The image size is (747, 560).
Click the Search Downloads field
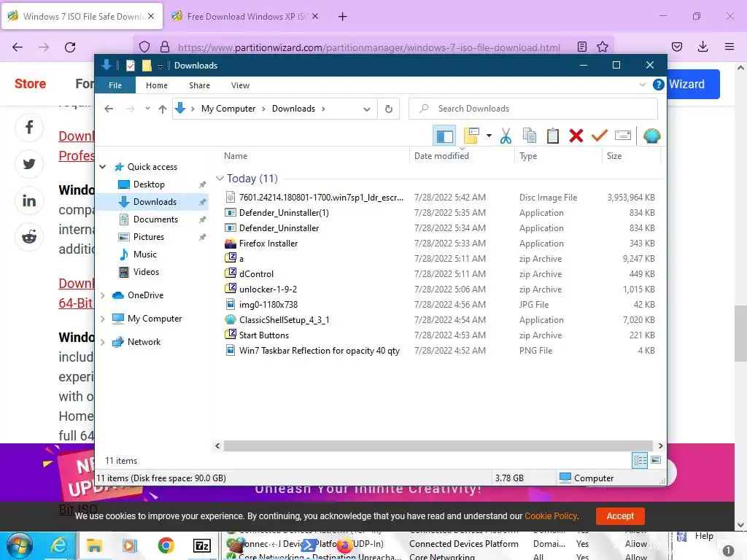tap(533, 109)
